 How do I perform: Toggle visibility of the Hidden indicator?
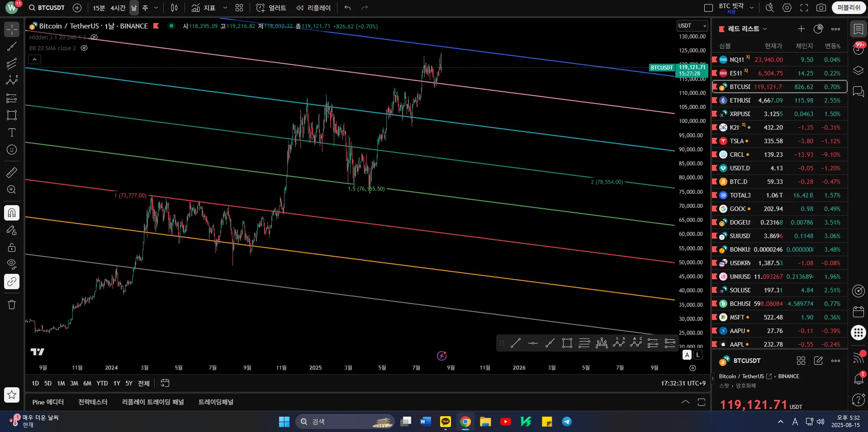point(94,37)
